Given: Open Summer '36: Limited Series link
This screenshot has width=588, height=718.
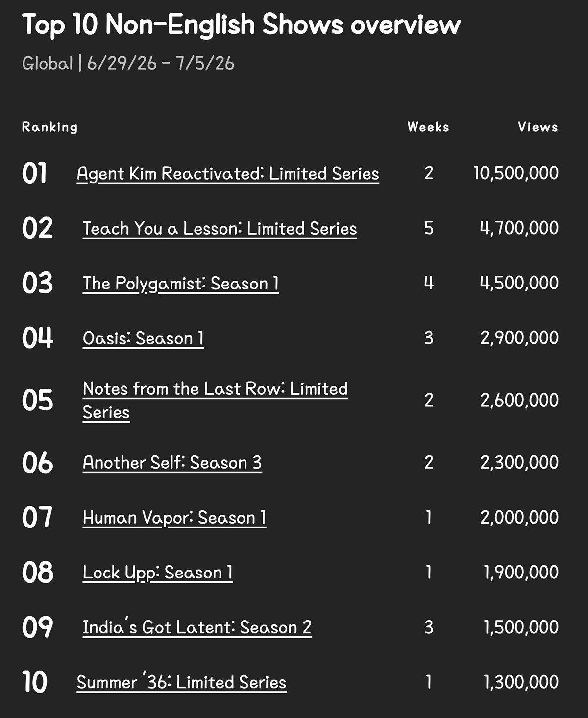Looking at the screenshot, I should (181, 682).
